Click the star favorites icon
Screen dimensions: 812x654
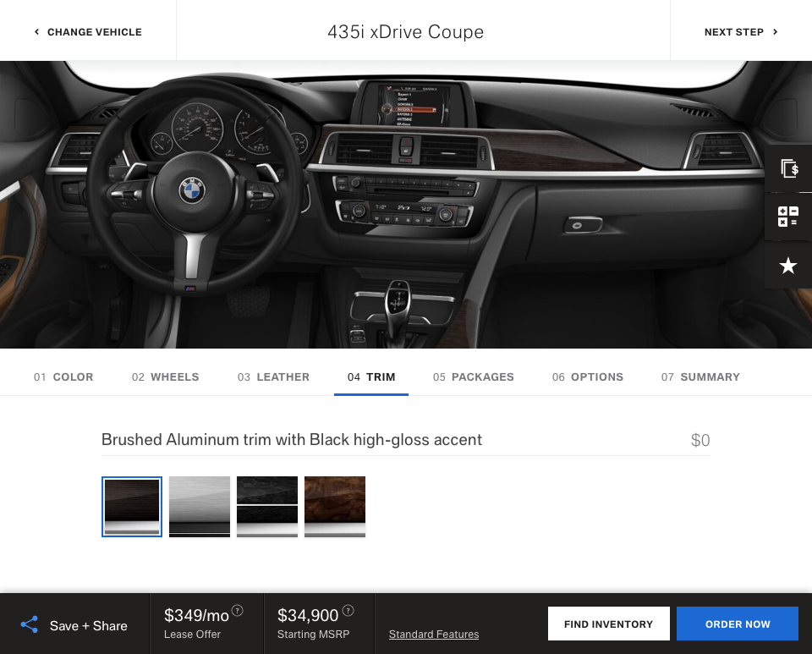pos(788,265)
